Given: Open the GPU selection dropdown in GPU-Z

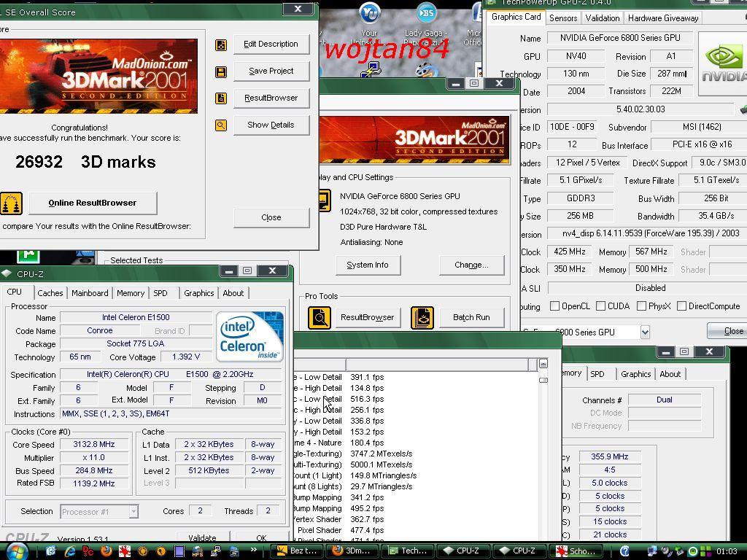Looking at the screenshot, I should (645, 332).
